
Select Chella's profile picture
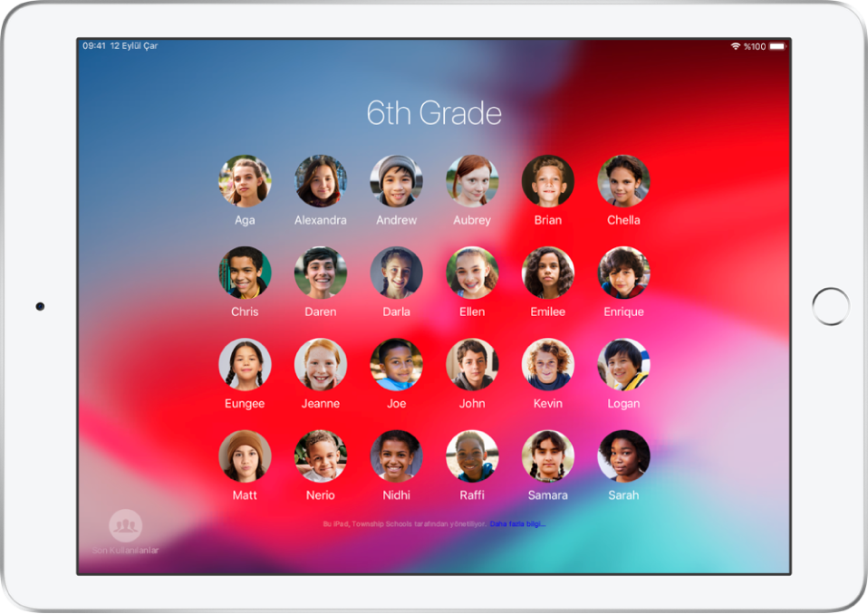[x=623, y=180]
